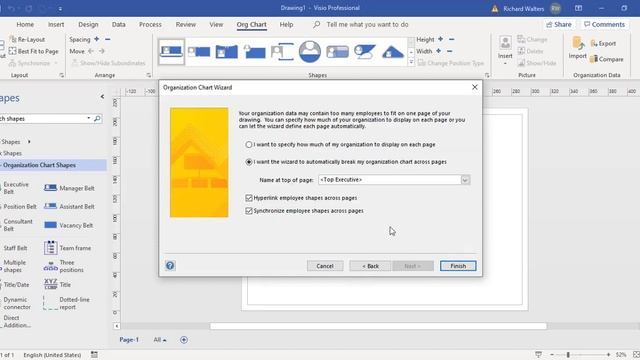Open the Layout group dialog launcher
The image size is (640, 360).
[x=62, y=75]
